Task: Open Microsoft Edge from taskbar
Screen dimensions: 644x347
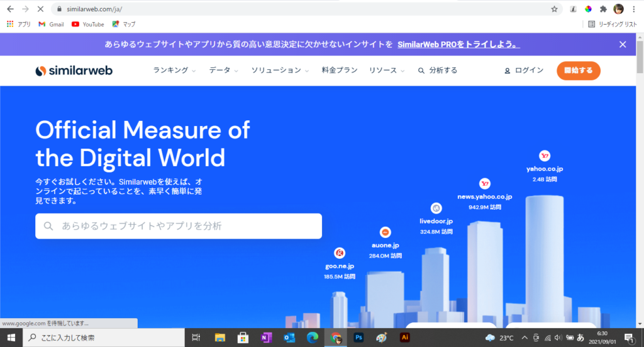Action: (312, 338)
